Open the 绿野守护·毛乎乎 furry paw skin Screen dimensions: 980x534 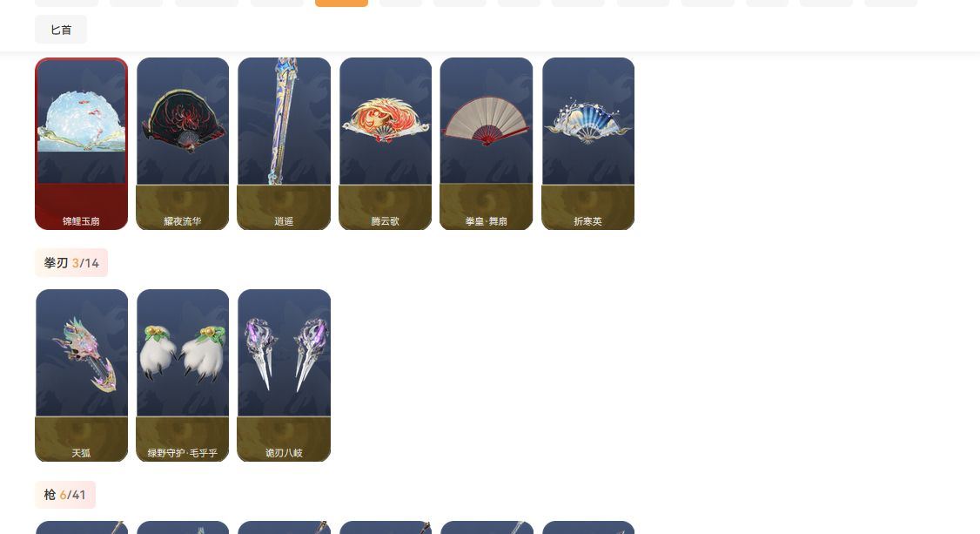(183, 375)
